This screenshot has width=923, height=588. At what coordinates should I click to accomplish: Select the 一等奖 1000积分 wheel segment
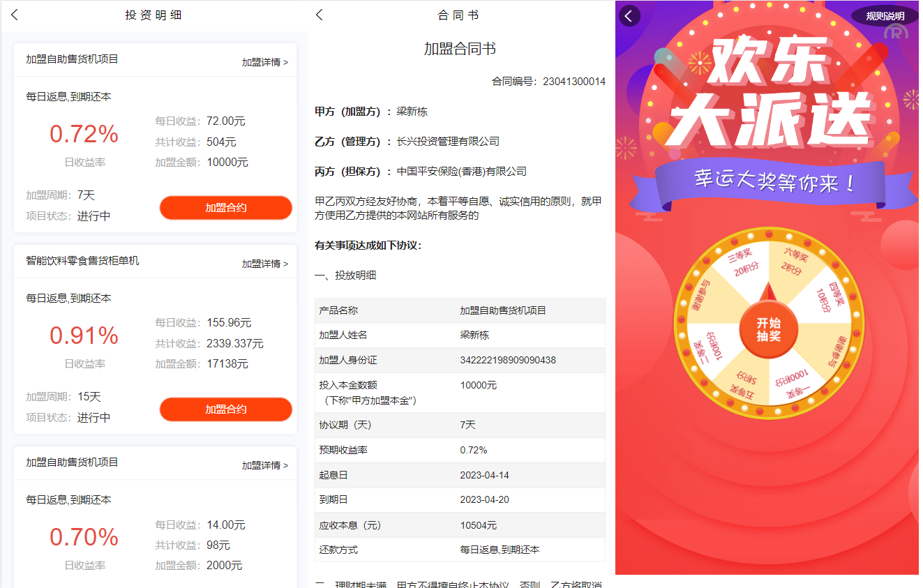tap(793, 382)
